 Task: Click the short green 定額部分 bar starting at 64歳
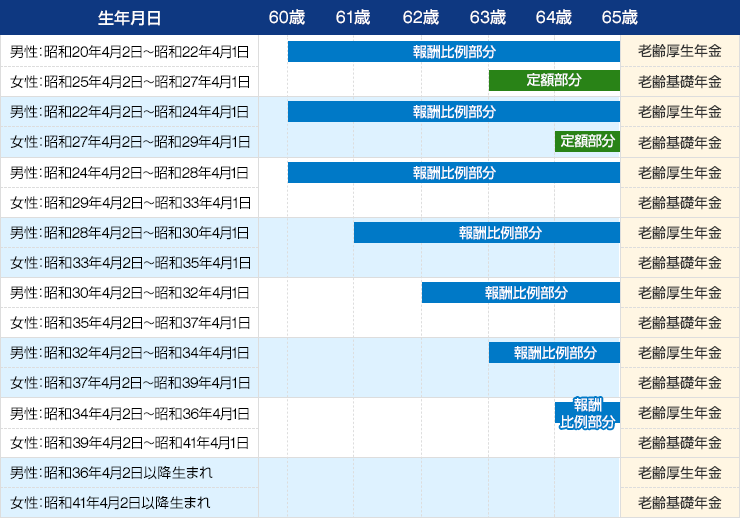click(587, 141)
